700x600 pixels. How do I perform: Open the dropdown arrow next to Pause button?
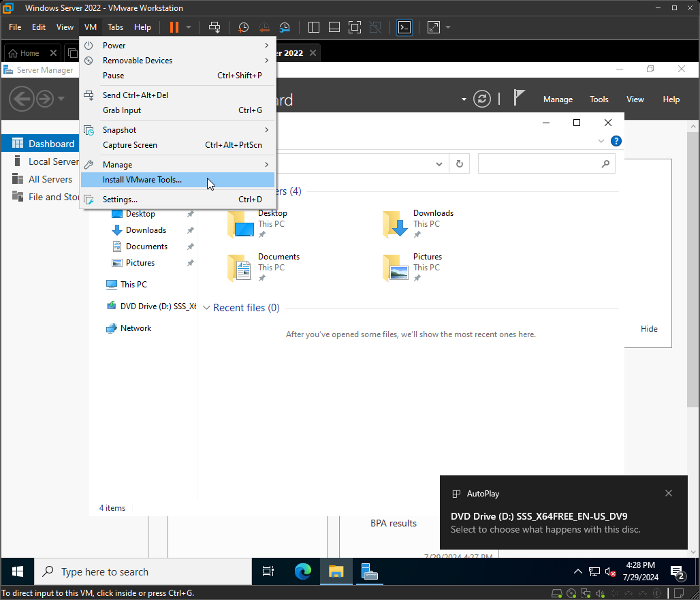click(189, 27)
